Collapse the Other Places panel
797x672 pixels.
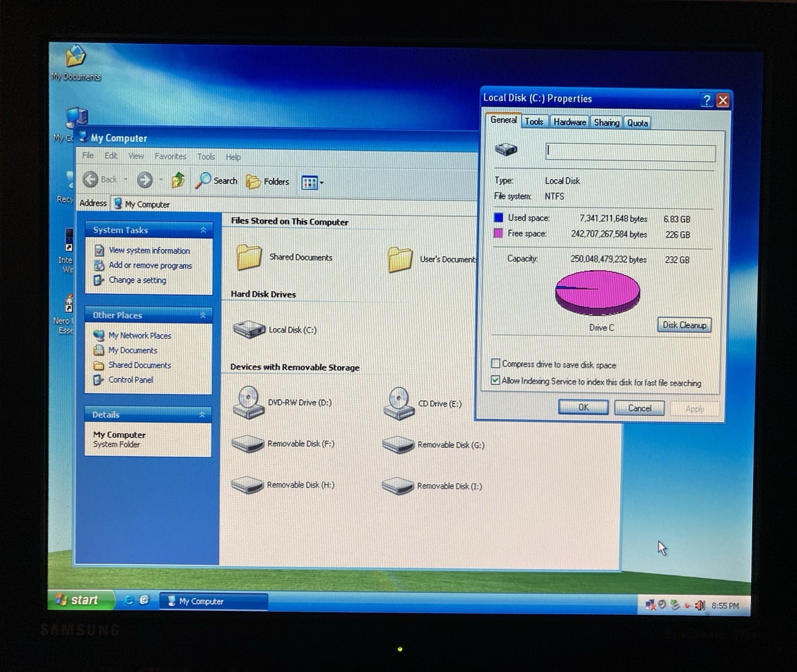pos(203,315)
